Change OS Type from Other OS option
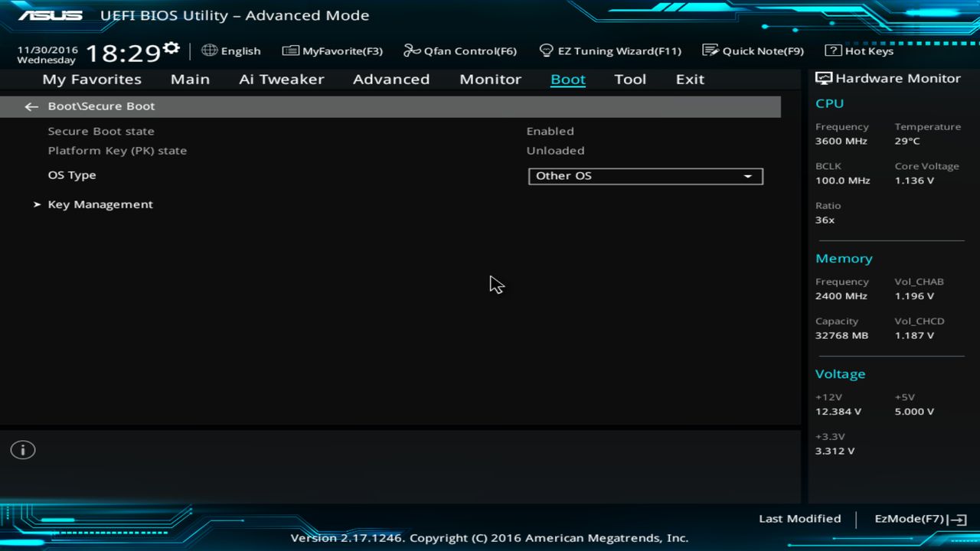This screenshot has height=551, width=980. (x=645, y=176)
